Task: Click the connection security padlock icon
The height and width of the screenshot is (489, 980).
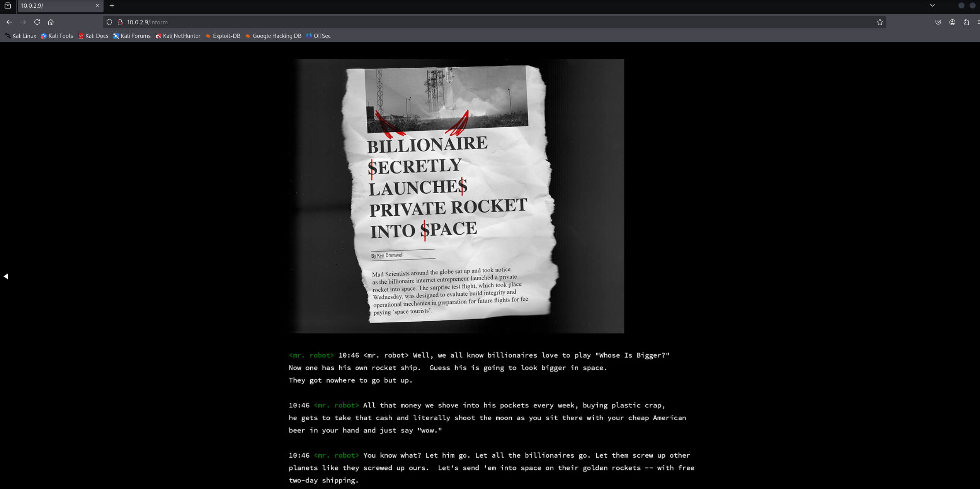Action: click(x=120, y=22)
